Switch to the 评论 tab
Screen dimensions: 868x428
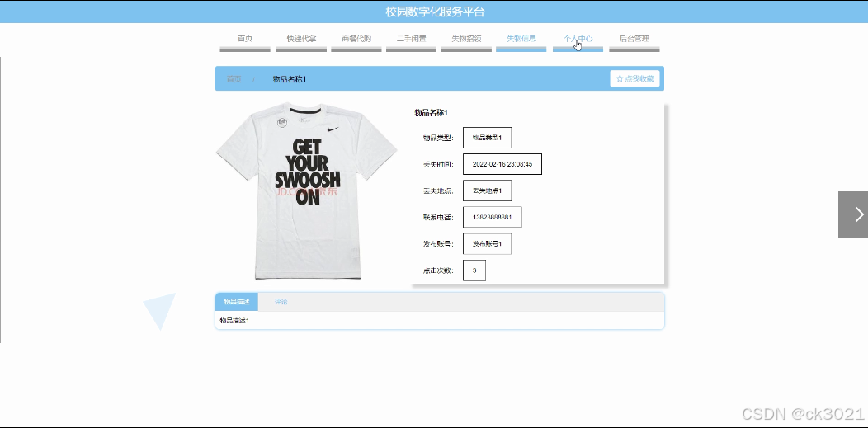(x=281, y=302)
